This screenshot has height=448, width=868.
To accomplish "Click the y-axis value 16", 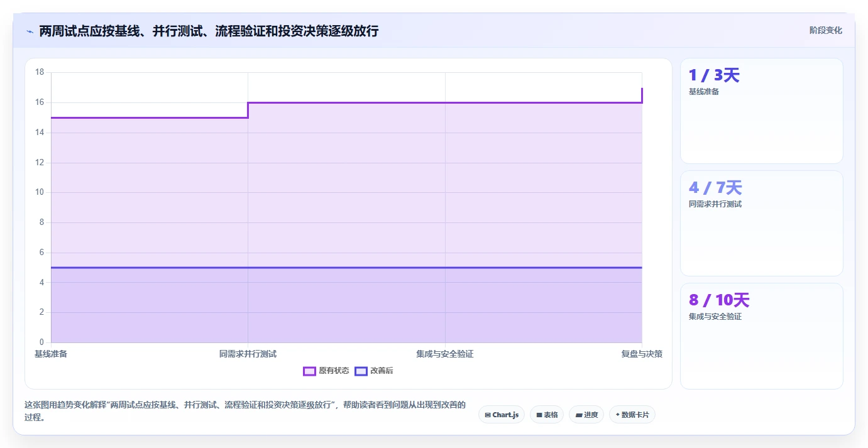I will pyautogui.click(x=40, y=102).
